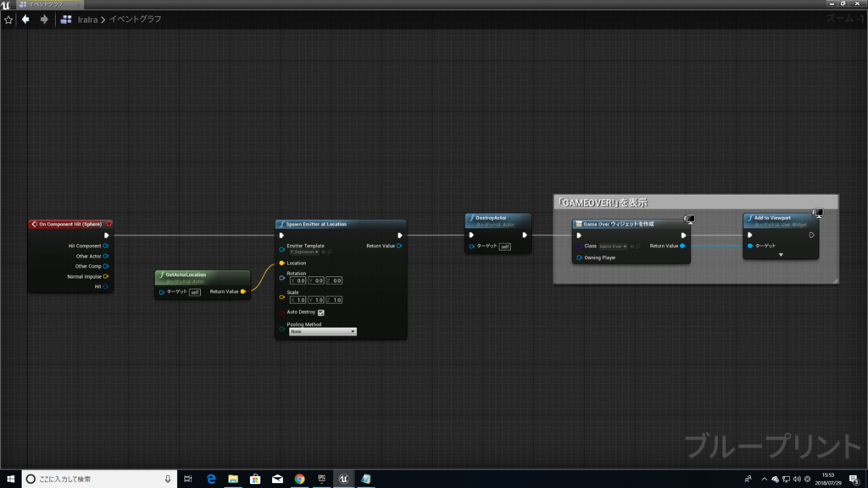This screenshot has width=868, height=488.
Task: Expand the Add to Viewport node arrow
Action: coord(781,255)
